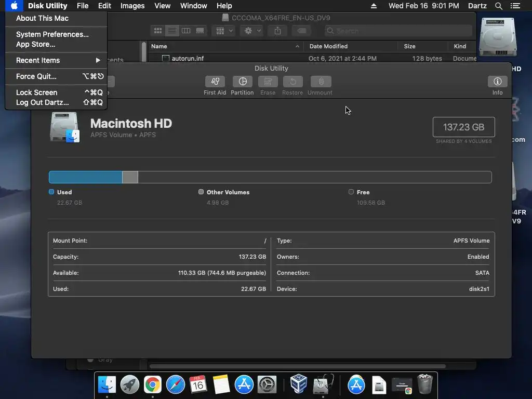The height and width of the screenshot is (399, 532).
Task: Click the Used blue color legend
Action: coord(51,192)
